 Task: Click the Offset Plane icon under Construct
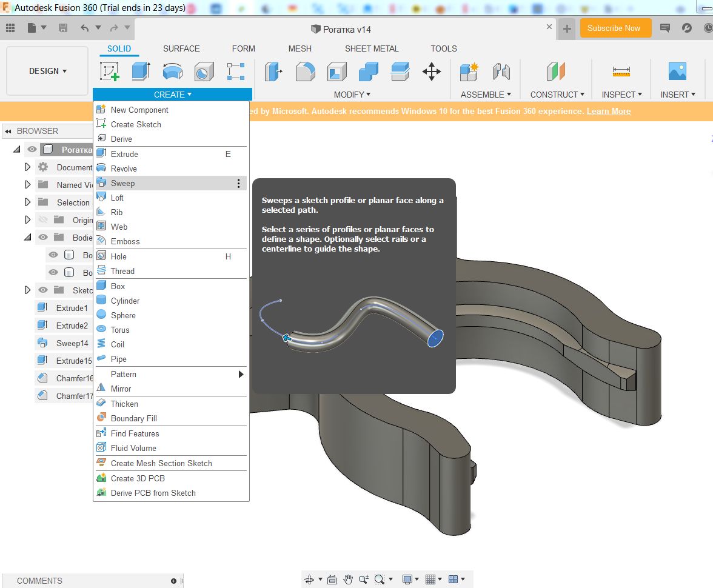coord(555,72)
